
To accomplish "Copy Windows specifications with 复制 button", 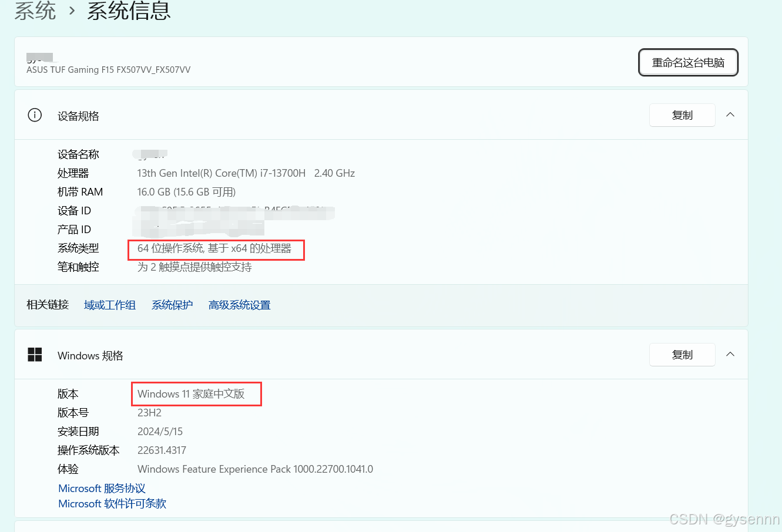I will (682, 355).
